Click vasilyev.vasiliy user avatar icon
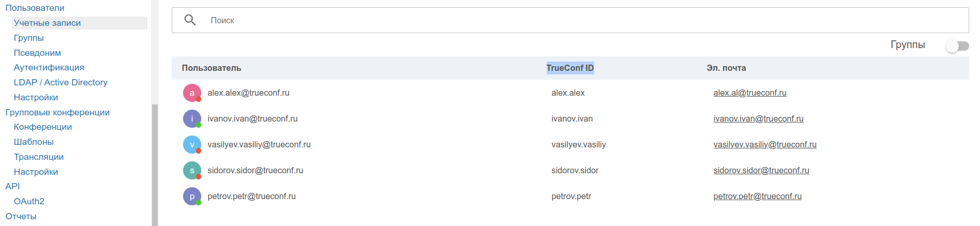980x226 pixels. [192, 145]
